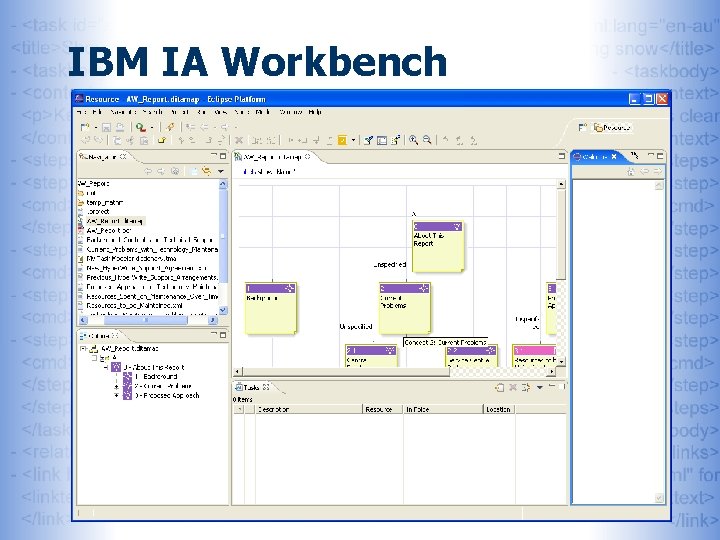Select the About This Report diagram node
Image resolution: width=720 pixels, height=540 pixels.
[438, 247]
